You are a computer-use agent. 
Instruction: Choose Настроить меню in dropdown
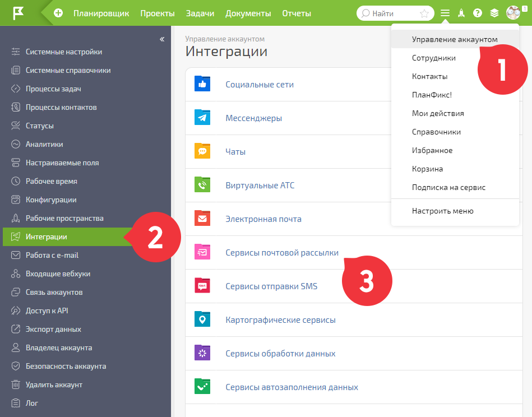coord(442,211)
